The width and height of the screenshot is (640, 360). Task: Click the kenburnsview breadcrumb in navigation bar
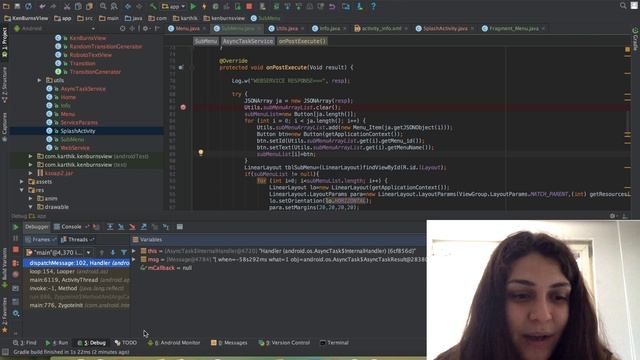[x=224, y=18]
